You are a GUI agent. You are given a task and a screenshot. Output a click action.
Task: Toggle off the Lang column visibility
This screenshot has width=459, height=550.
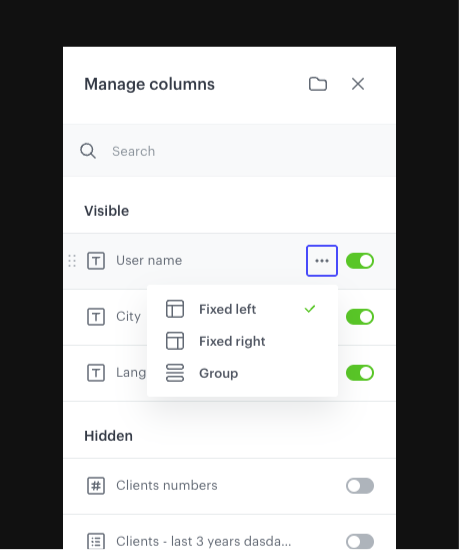click(360, 373)
